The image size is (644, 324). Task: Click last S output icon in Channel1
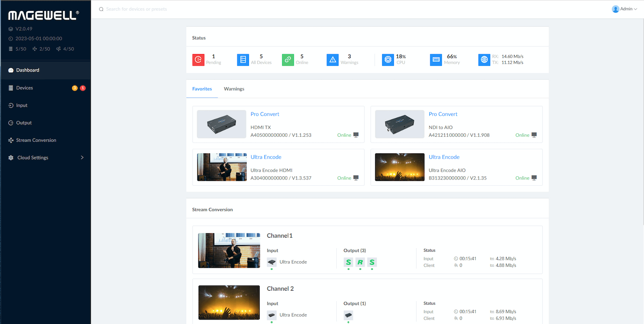click(372, 262)
